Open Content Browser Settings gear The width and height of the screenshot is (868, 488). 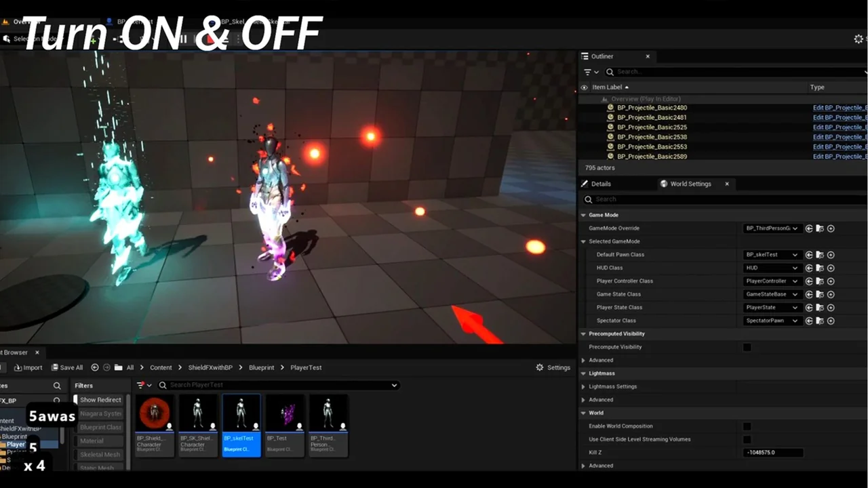[x=553, y=367]
